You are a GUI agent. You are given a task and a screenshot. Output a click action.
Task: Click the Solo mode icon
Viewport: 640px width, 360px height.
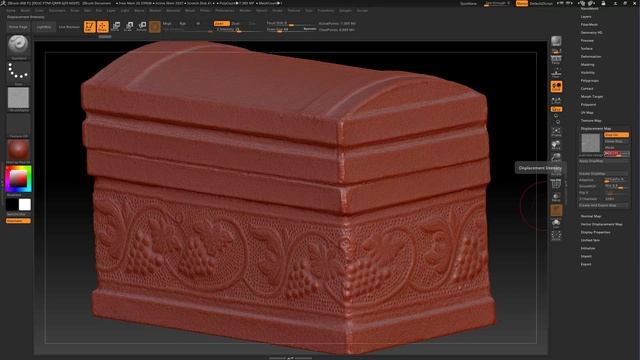pos(556,223)
